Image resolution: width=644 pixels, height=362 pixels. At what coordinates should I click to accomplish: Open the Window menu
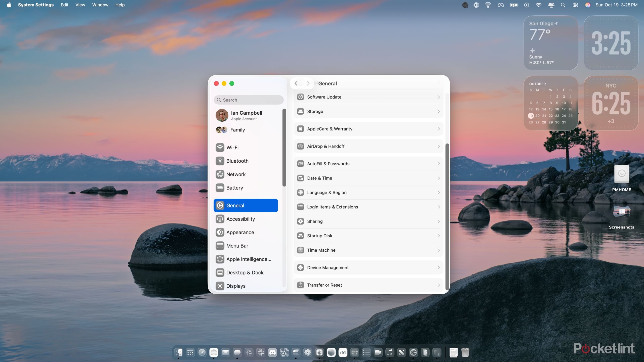click(x=100, y=5)
